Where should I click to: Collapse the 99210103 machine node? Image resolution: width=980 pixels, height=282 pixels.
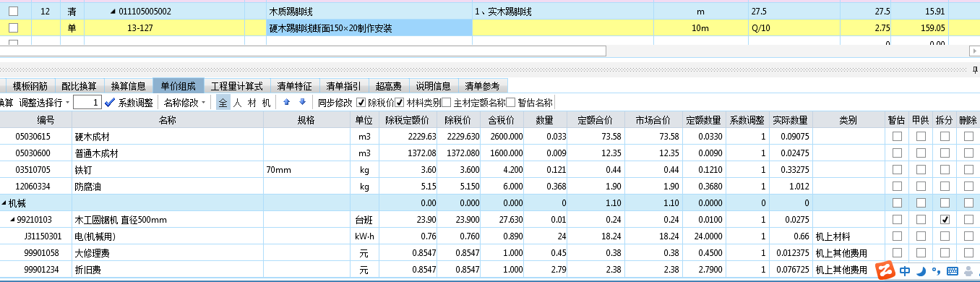[12, 220]
